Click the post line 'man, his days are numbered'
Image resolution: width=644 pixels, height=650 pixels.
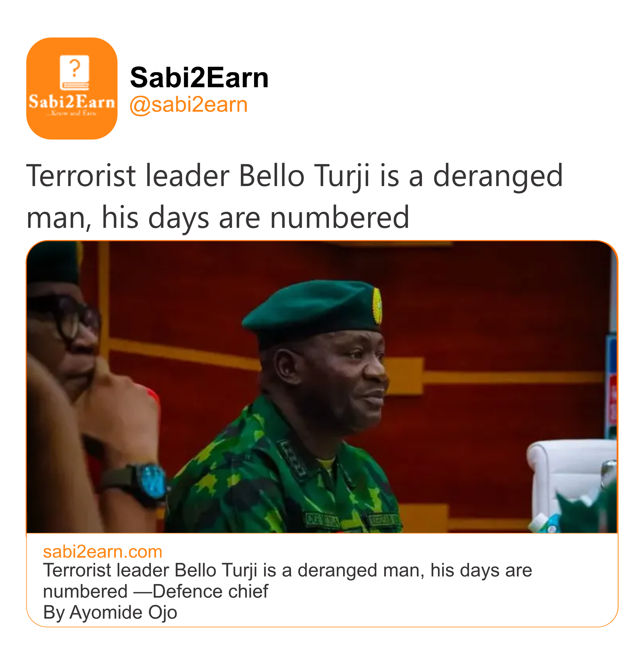point(218,217)
